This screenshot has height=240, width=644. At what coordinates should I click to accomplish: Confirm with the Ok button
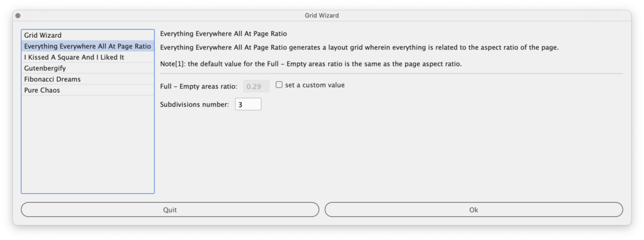pyautogui.click(x=474, y=210)
